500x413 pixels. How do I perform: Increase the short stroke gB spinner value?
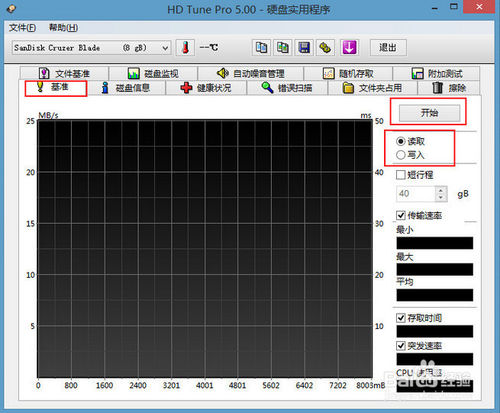pos(441,190)
